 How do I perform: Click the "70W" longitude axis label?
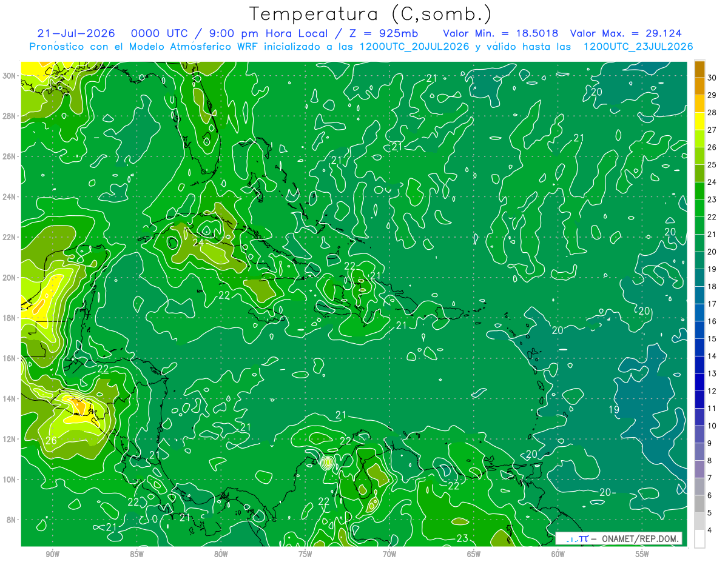pyautogui.click(x=389, y=554)
